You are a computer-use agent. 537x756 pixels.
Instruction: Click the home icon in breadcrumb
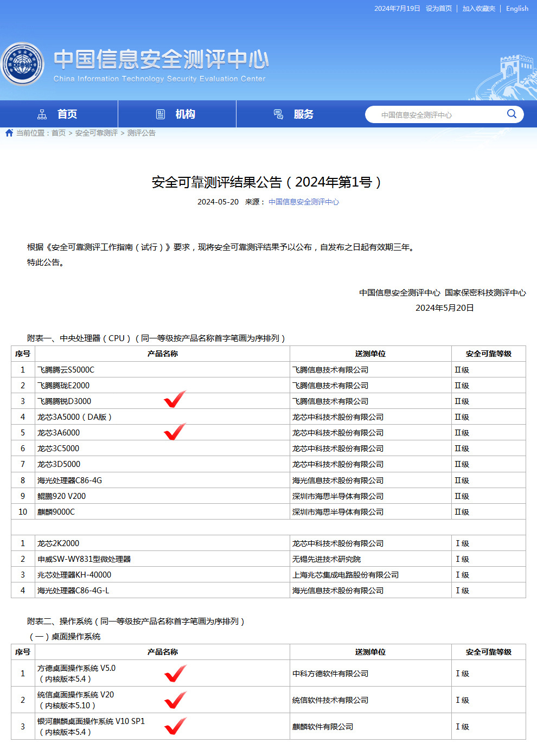point(9,133)
